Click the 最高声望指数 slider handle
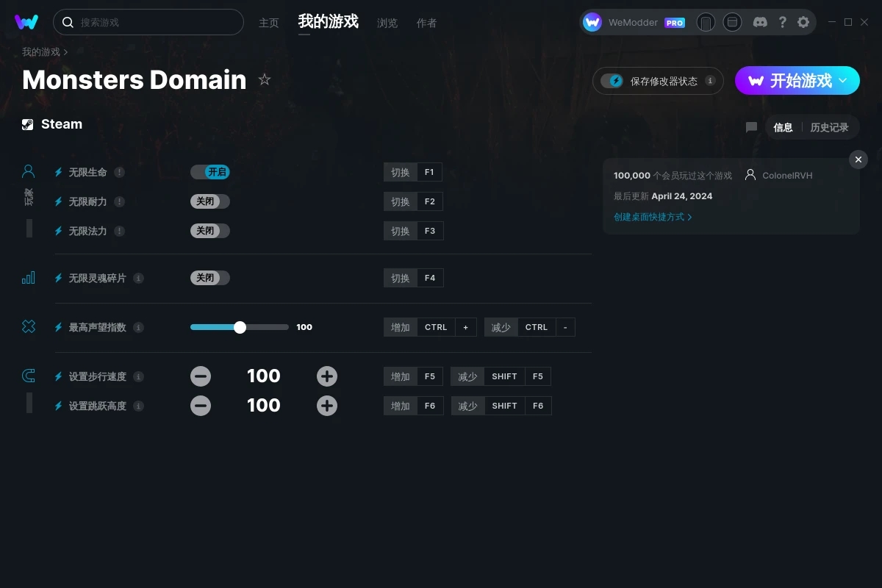 coord(240,327)
